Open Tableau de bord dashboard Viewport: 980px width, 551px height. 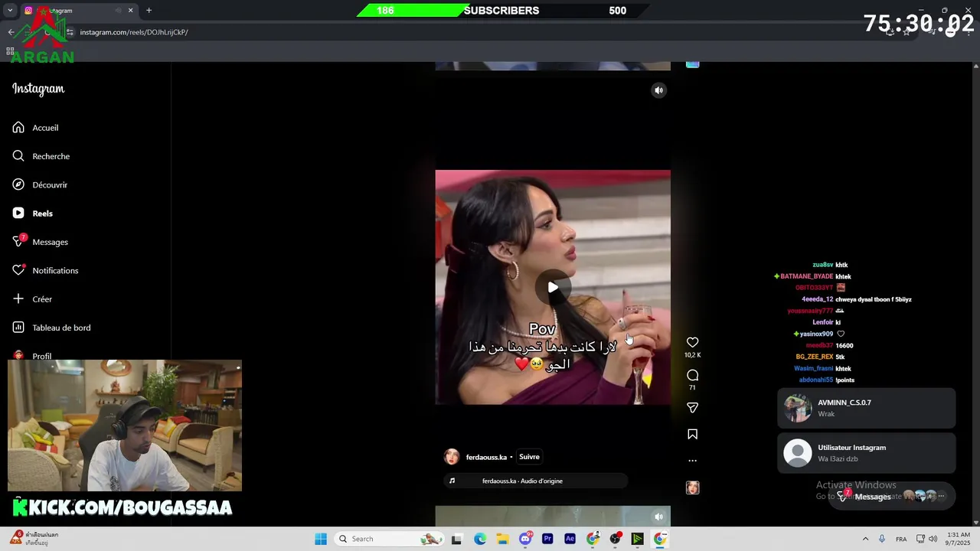(x=51, y=328)
